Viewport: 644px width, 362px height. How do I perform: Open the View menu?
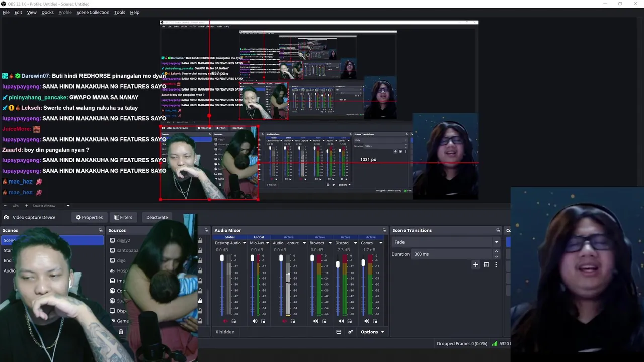coord(32,12)
